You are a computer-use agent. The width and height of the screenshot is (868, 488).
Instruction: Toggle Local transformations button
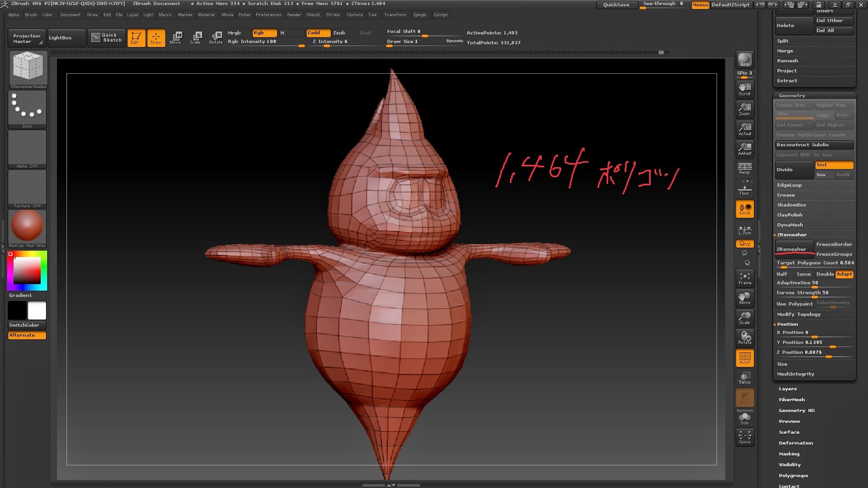(745, 209)
